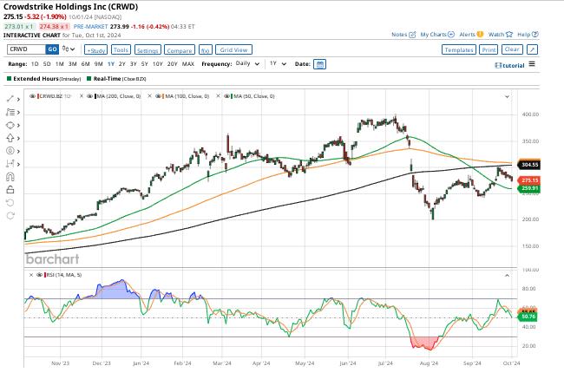Open My Charts dropdown

[x=437, y=35]
